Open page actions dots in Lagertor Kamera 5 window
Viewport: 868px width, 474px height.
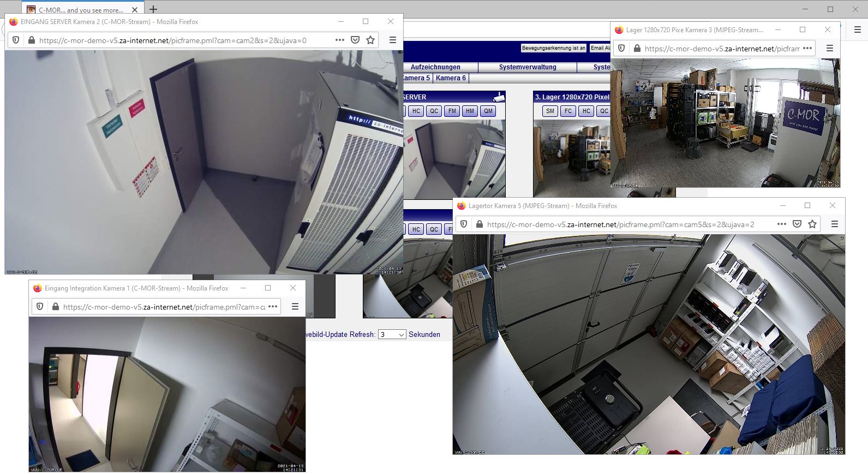[782, 224]
